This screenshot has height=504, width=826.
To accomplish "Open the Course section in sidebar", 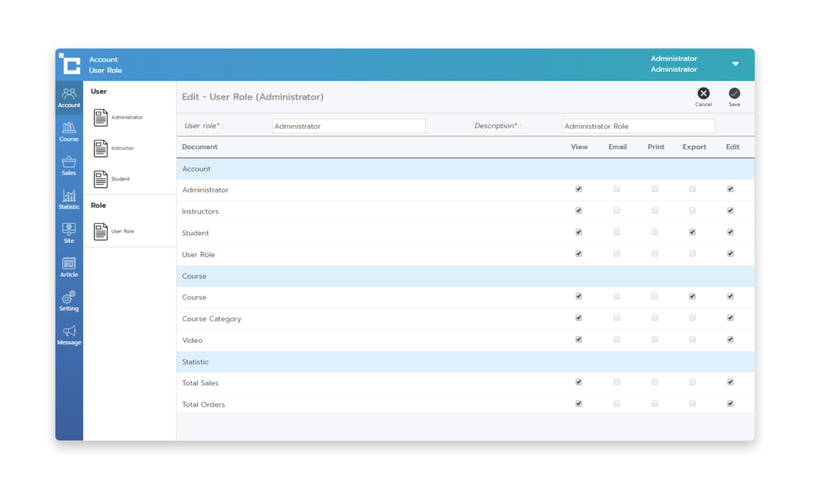I will (x=69, y=131).
